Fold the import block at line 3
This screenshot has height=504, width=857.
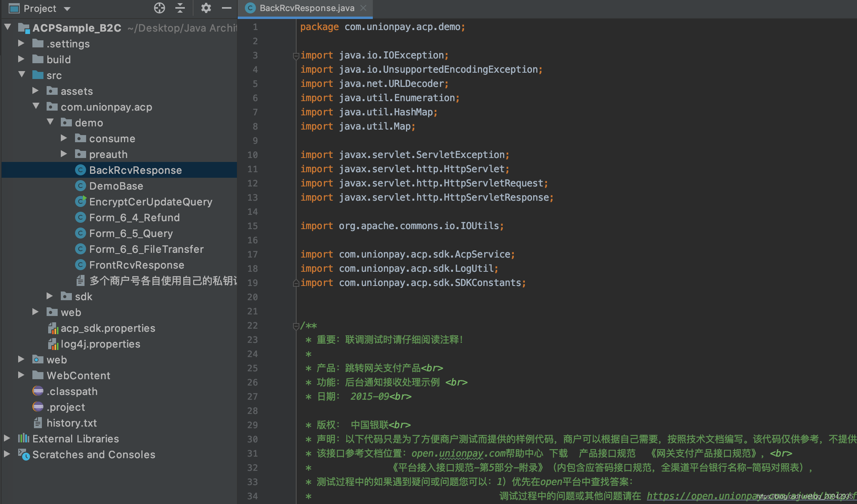(295, 56)
